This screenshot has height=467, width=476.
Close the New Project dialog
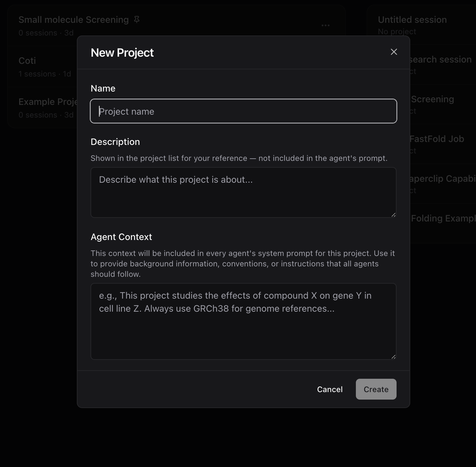click(394, 52)
